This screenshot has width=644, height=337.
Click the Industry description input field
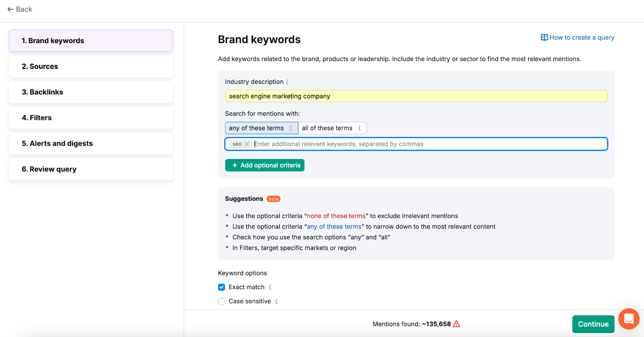click(x=416, y=96)
